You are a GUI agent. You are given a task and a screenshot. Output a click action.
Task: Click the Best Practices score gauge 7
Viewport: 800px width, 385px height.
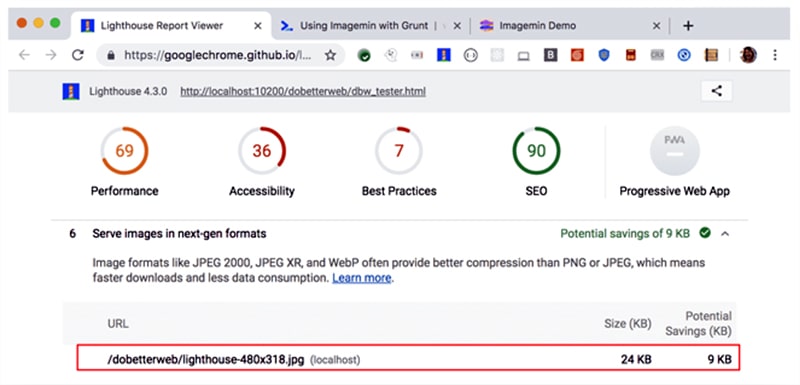tap(399, 151)
